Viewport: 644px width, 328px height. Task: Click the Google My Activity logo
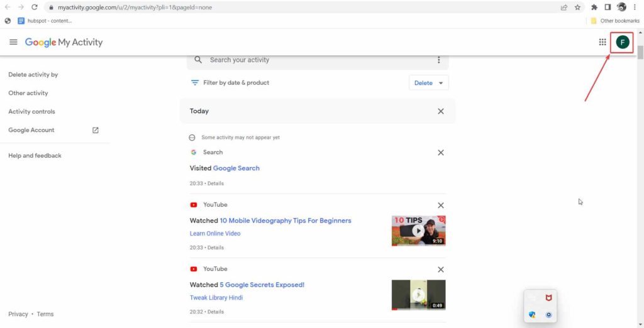click(64, 42)
